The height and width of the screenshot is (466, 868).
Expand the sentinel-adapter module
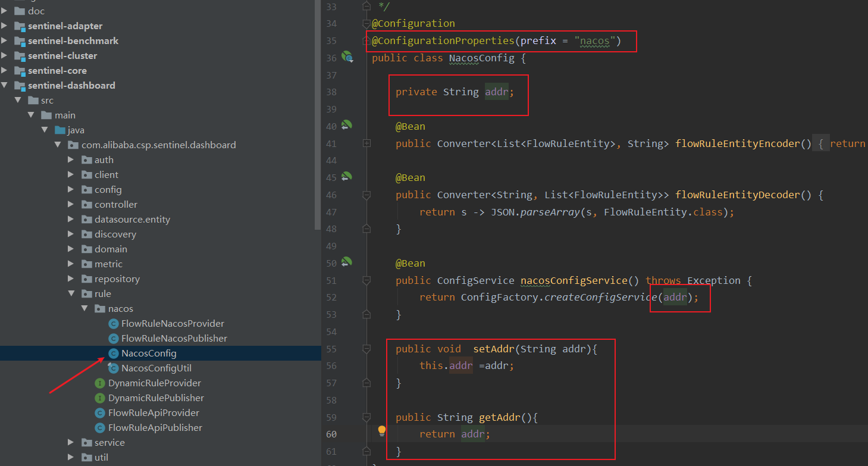tap(5, 26)
